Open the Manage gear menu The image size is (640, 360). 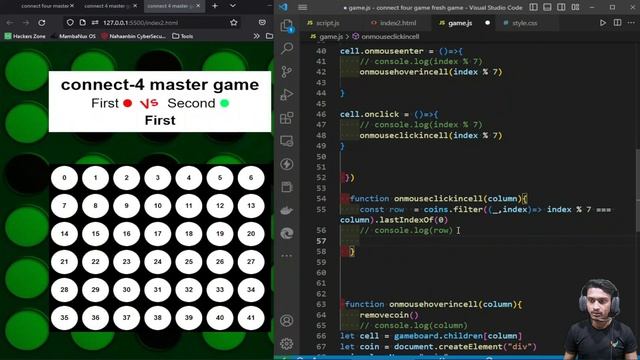[x=287, y=344]
